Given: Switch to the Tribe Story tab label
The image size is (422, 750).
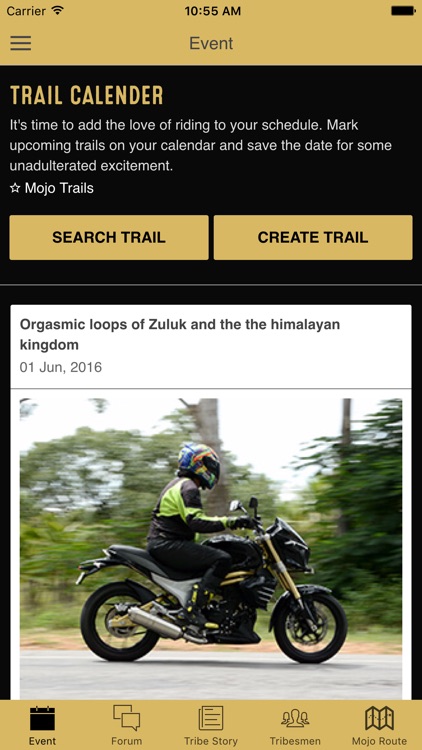Looking at the screenshot, I should click(x=211, y=741).
